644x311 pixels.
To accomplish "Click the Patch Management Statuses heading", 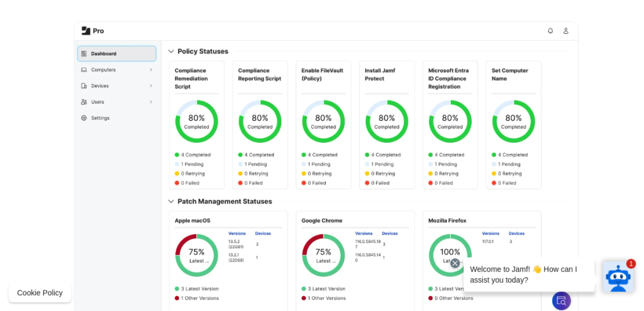I will 225,202.
